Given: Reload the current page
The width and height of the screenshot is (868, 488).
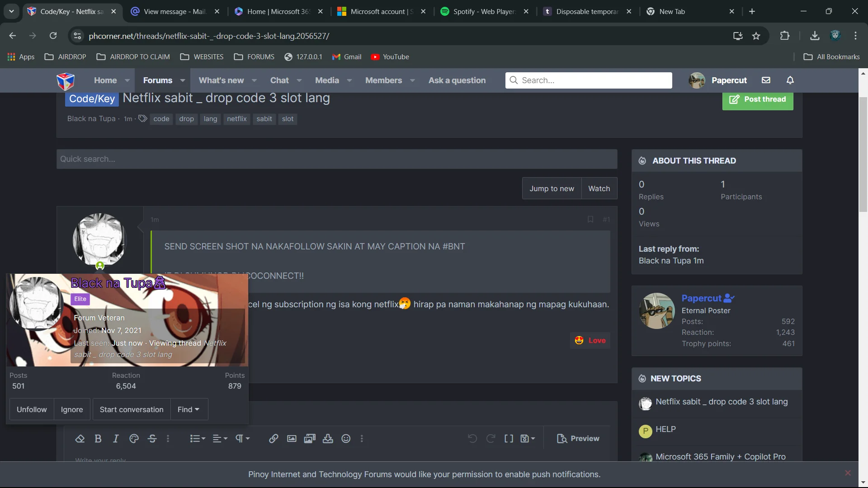Looking at the screenshot, I should (53, 36).
